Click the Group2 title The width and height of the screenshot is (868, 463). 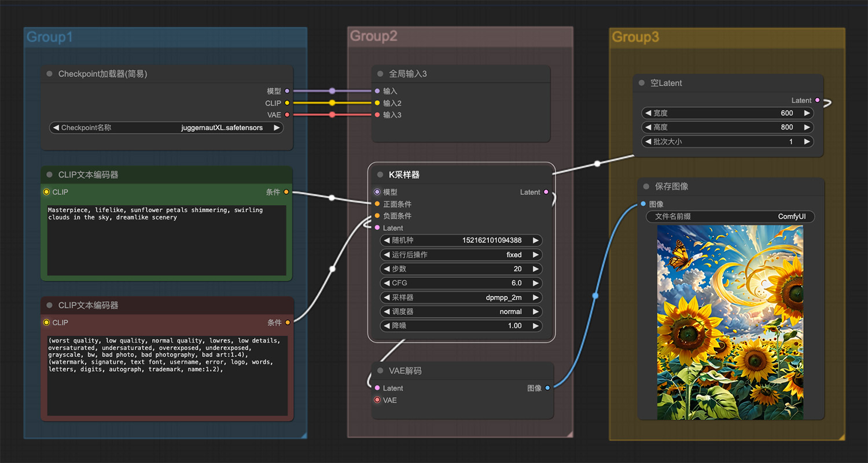click(x=374, y=36)
